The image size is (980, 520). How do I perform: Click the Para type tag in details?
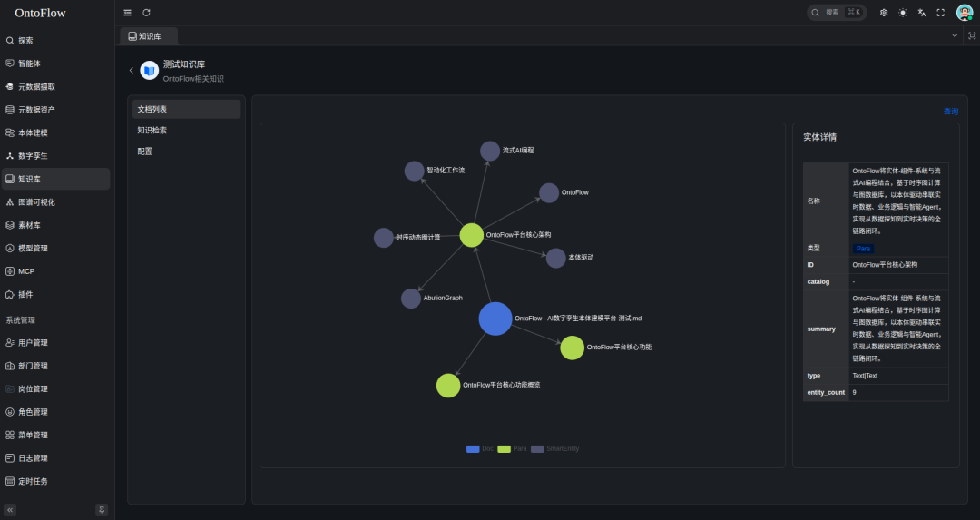coord(863,248)
